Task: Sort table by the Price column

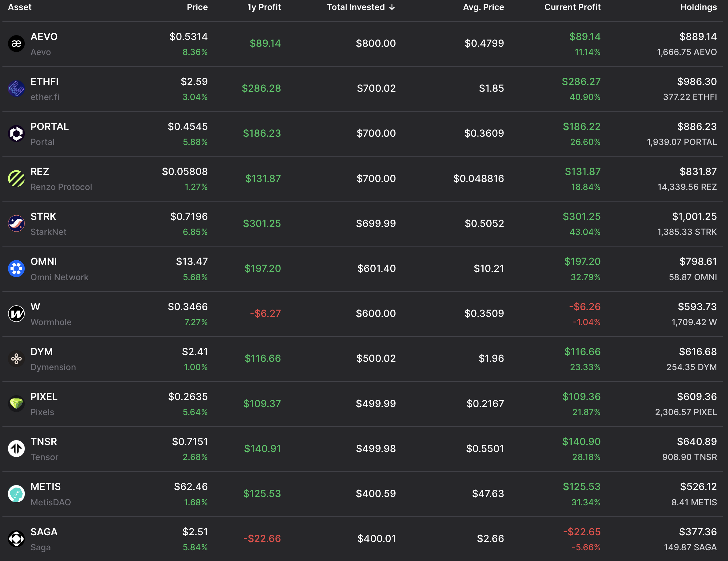Action: click(197, 7)
